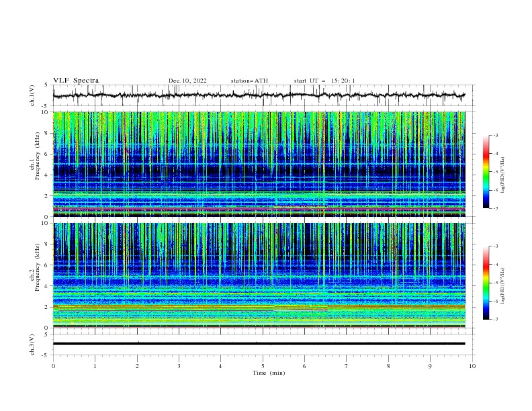The image size is (532, 411).
Task: Click the time axis tick "10"
Action: [472, 366]
